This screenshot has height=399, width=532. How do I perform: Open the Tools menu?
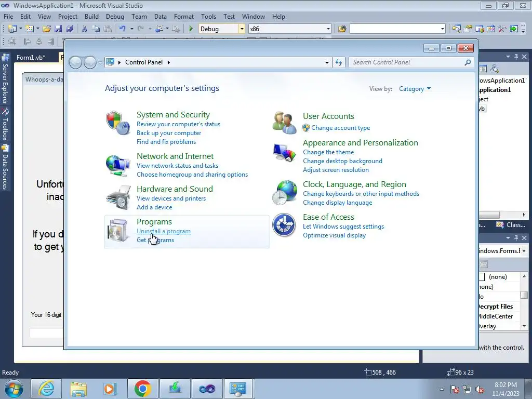click(x=208, y=17)
